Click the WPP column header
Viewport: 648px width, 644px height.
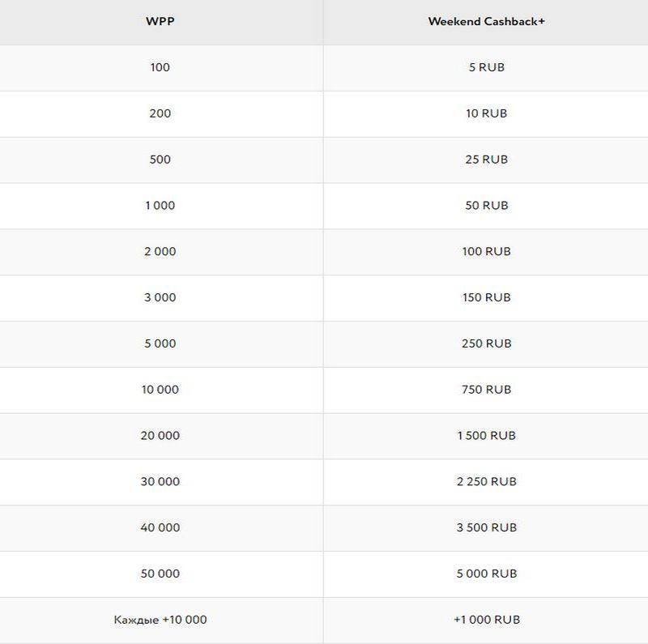click(160, 22)
